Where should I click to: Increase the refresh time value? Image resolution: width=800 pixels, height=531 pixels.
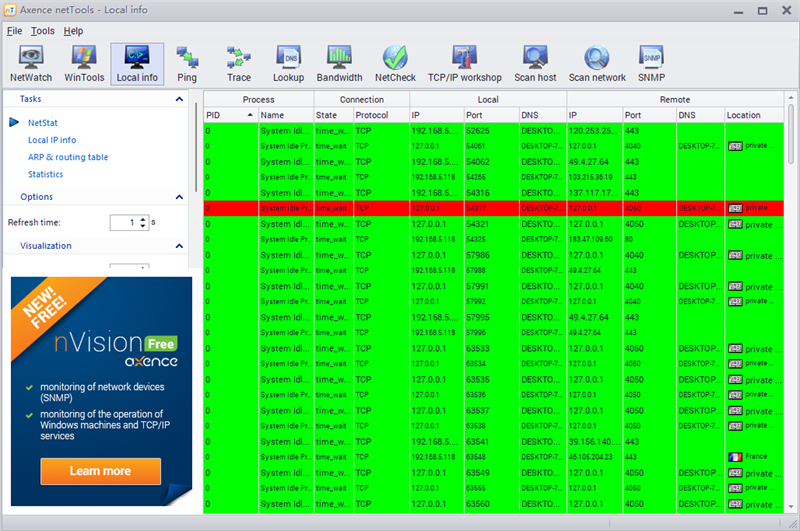(x=143, y=219)
